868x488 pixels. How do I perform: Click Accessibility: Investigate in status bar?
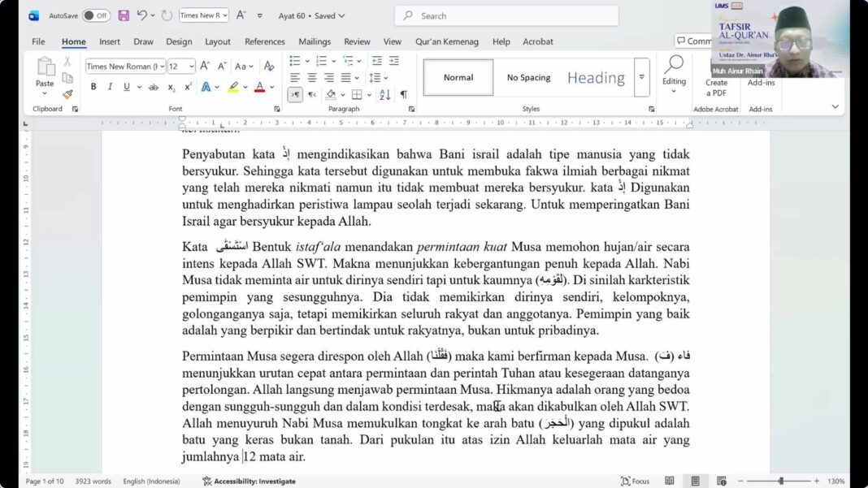pos(249,482)
